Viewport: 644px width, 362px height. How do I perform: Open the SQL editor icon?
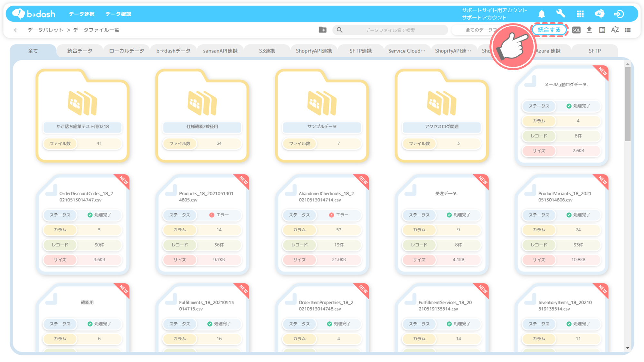[x=576, y=30]
